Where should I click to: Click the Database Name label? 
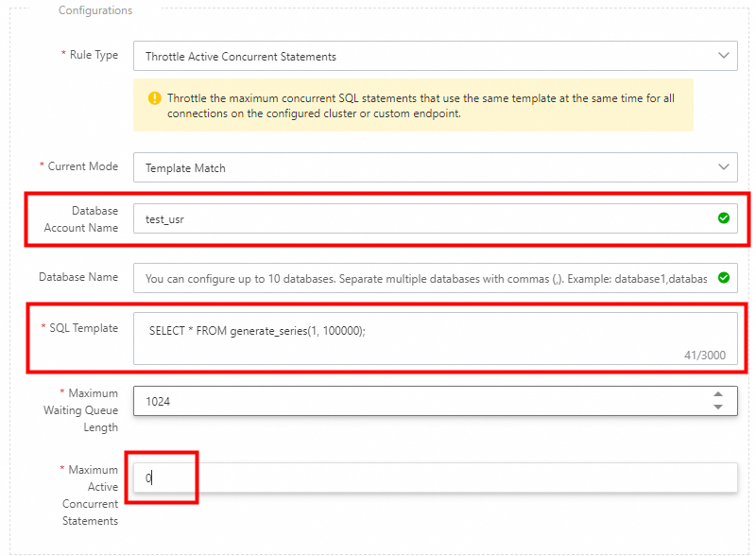tap(78, 277)
